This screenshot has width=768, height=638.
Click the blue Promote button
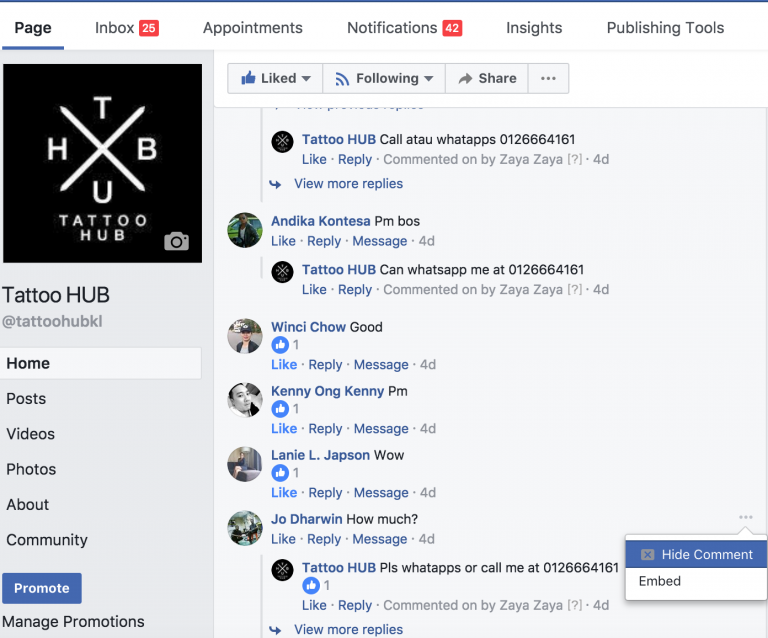point(42,588)
